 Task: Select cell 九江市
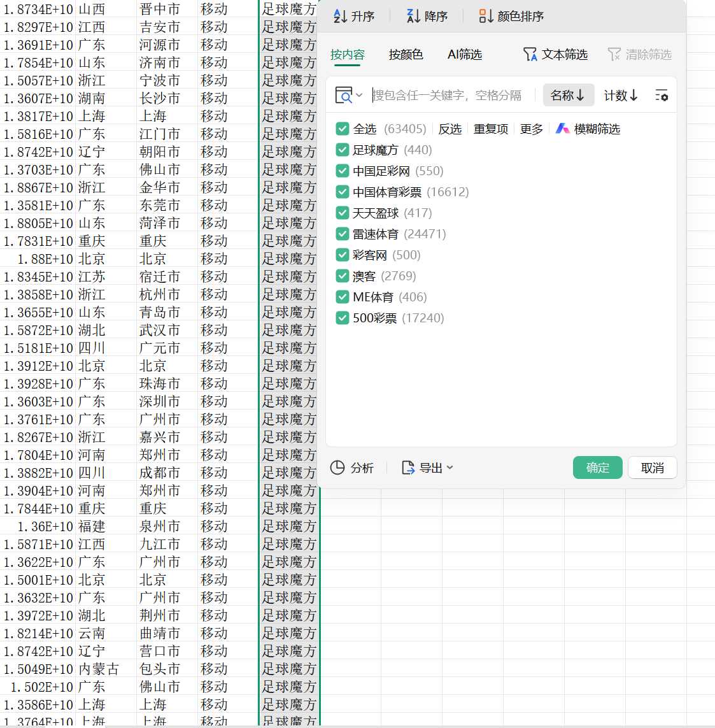coord(167,544)
